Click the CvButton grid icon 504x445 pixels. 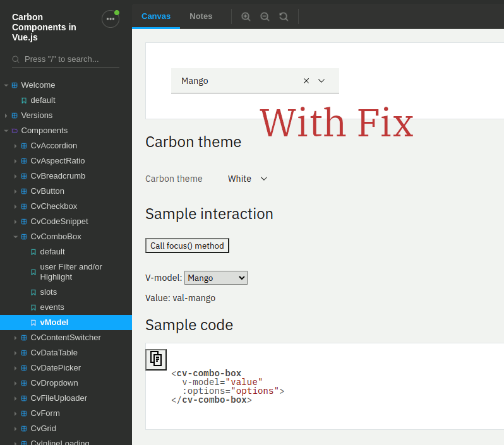click(x=24, y=191)
